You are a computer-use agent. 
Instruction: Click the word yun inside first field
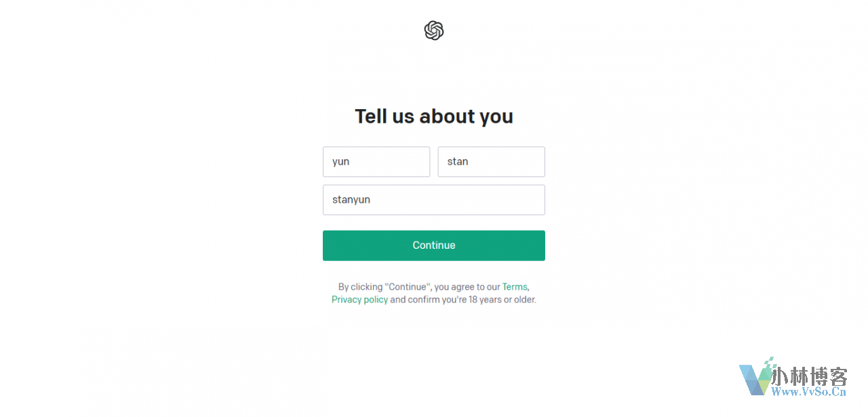pyautogui.click(x=341, y=161)
